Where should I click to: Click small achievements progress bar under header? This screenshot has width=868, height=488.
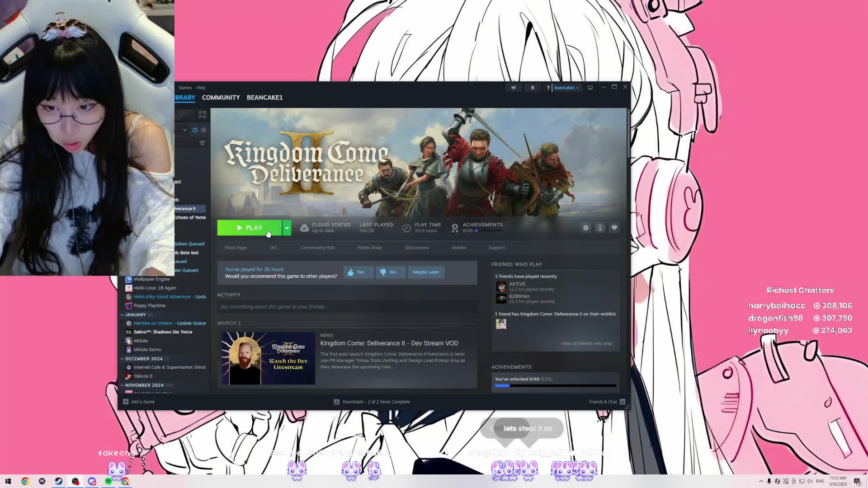click(489, 231)
